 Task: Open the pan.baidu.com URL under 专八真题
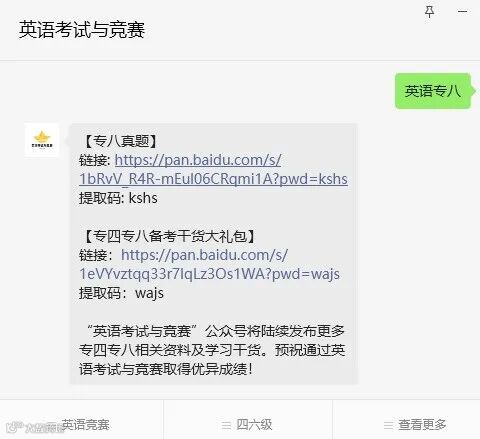pos(198,160)
